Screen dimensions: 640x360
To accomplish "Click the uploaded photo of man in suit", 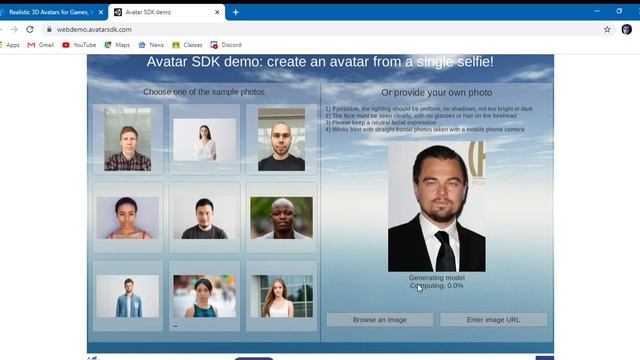I will (437, 206).
